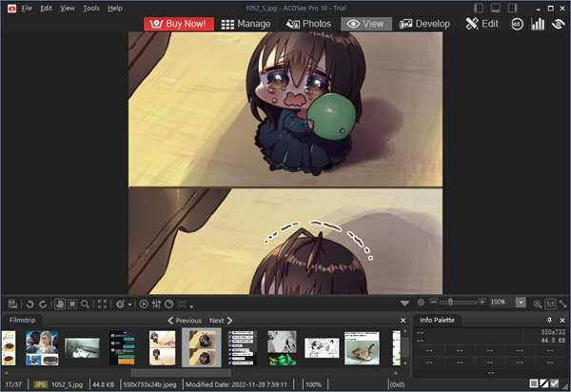Click the clock-shaped exposure tool icon
This screenshot has width=571, height=392.
pyautogui.click(x=169, y=304)
